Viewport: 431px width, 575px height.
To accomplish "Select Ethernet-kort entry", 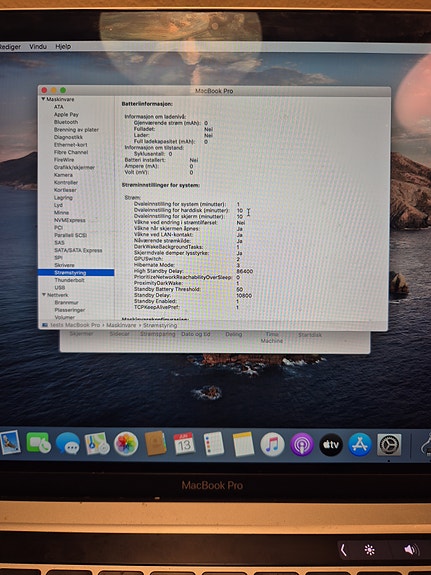I will pyautogui.click(x=71, y=144).
